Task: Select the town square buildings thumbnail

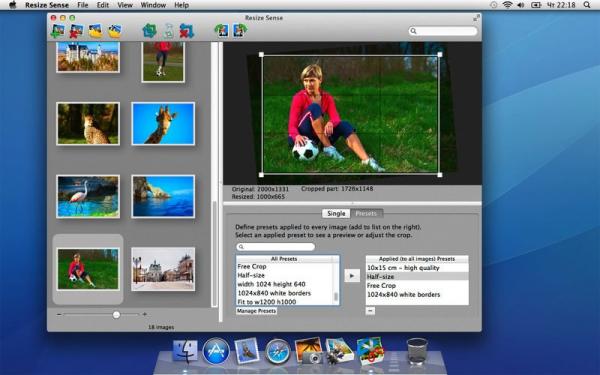Action: coord(163,269)
